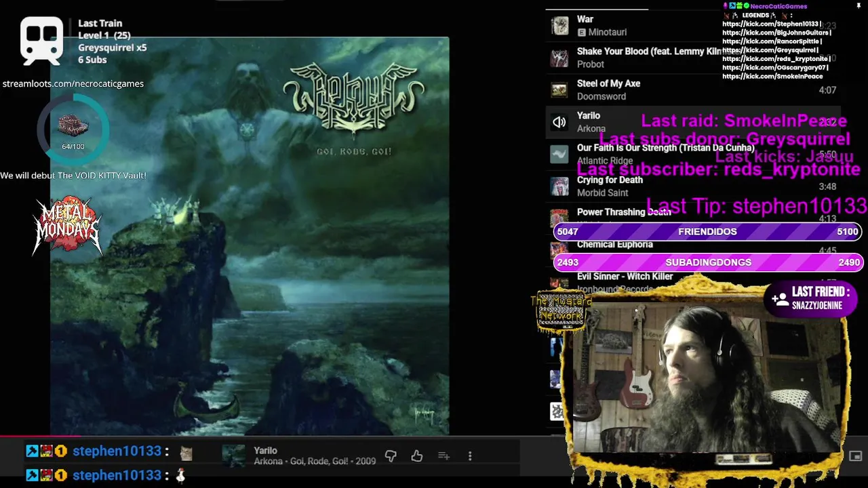
Task: Click the Arkona artist name under Yarilo in queue
Action: (x=591, y=129)
